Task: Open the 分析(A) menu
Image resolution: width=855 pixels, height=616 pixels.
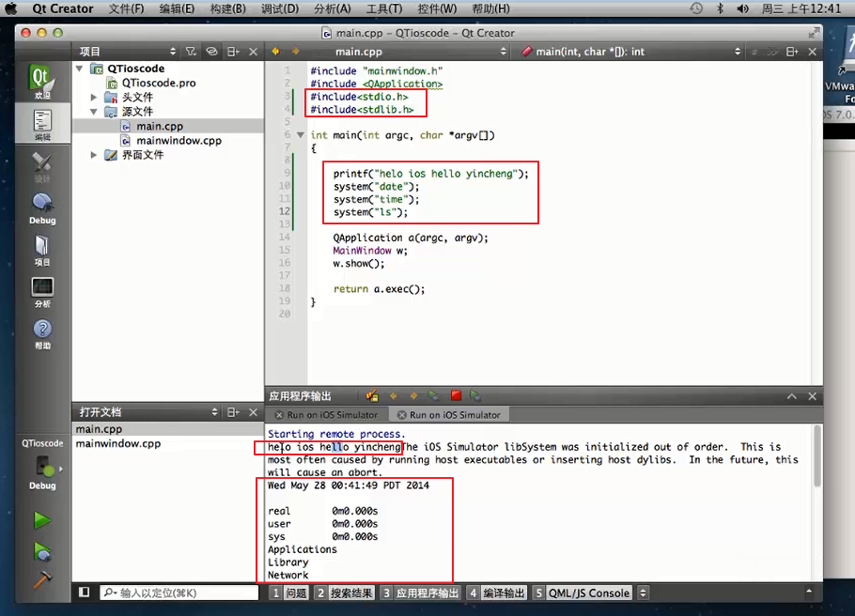Action: coord(332,8)
